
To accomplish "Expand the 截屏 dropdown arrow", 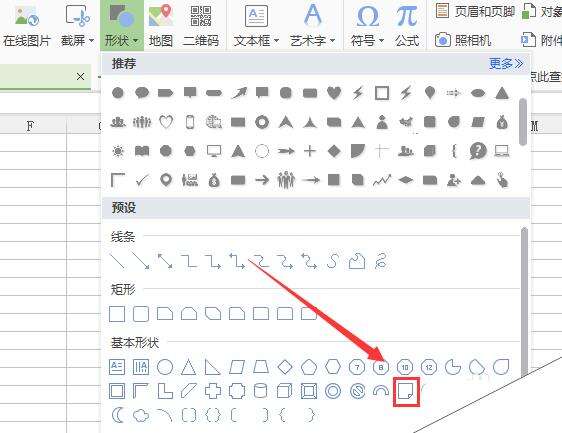I will pos(91,41).
